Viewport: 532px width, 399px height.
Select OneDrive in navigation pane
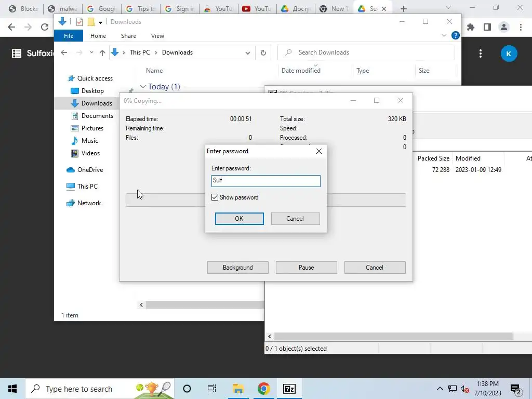tap(90, 170)
